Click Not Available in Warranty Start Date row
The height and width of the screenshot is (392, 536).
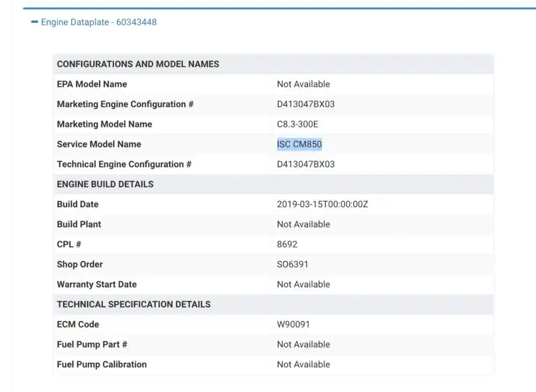[303, 284]
